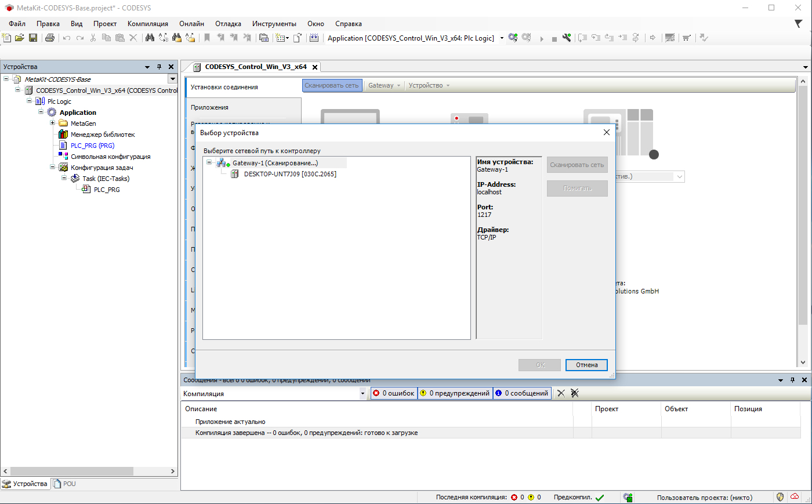Open the Проект menu
812x504 pixels.
[x=105, y=24]
